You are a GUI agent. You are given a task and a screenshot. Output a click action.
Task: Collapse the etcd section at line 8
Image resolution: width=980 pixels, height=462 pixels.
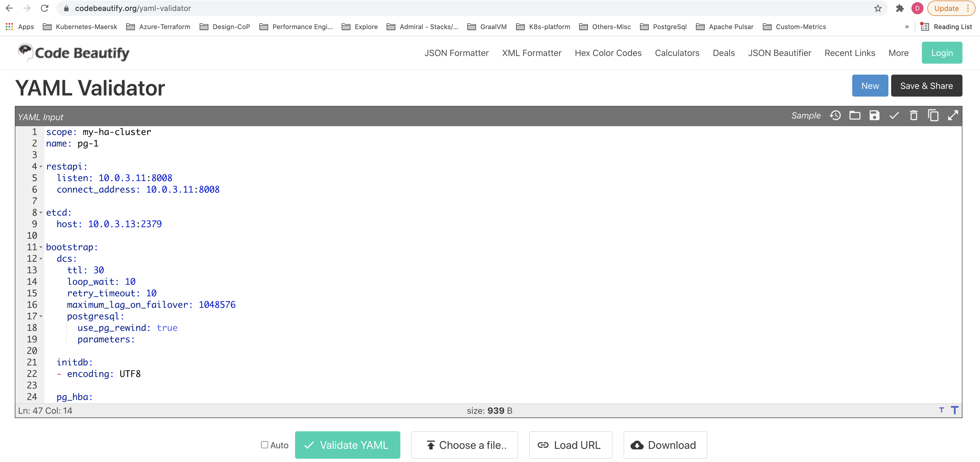[41, 213]
